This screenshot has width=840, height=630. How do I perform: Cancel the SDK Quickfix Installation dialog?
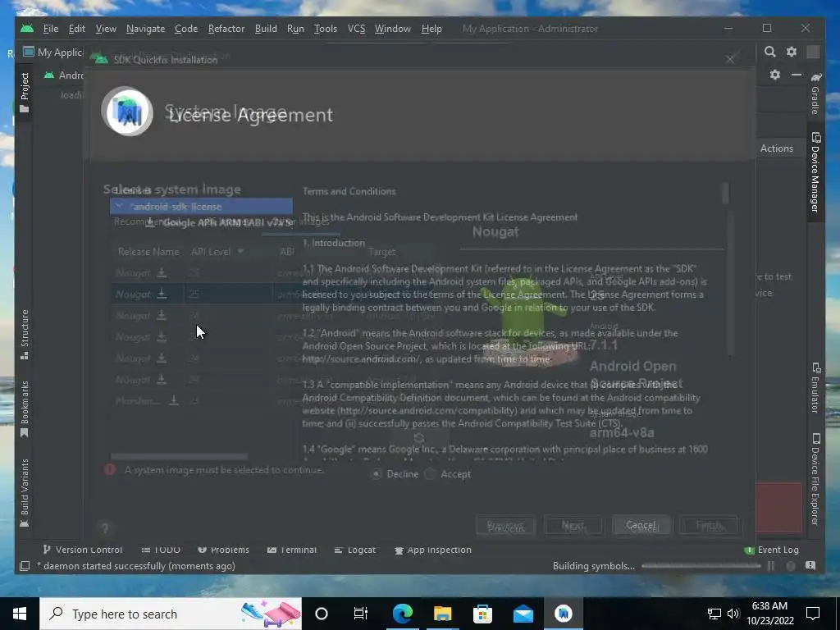click(641, 526)
